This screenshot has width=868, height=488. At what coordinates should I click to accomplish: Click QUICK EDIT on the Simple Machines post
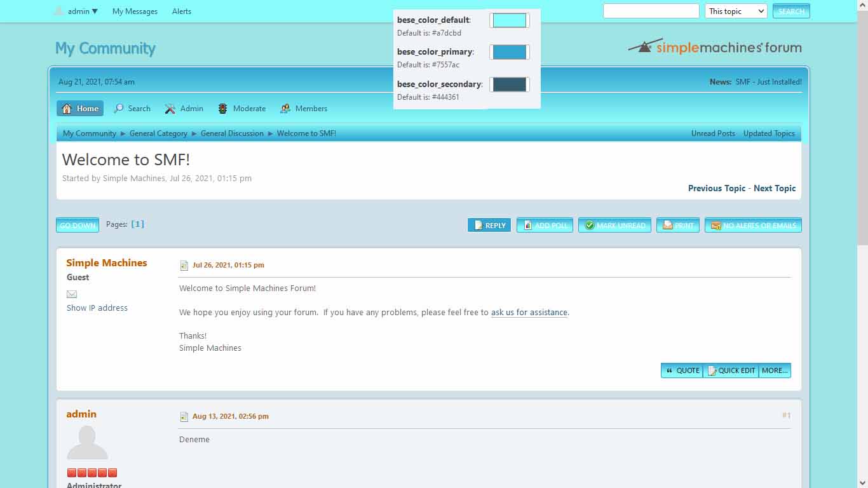pyautogui.click(x=731, y=370)
